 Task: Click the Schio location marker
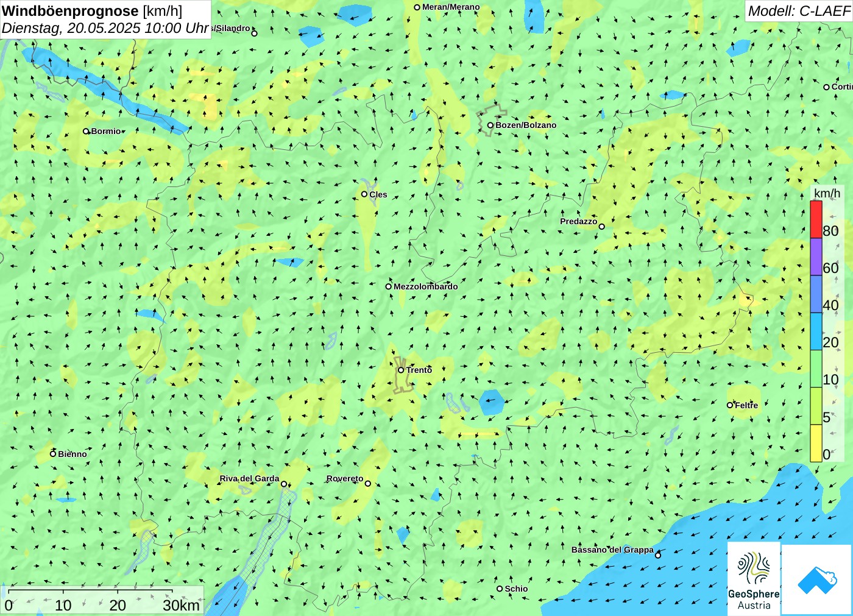500,589
